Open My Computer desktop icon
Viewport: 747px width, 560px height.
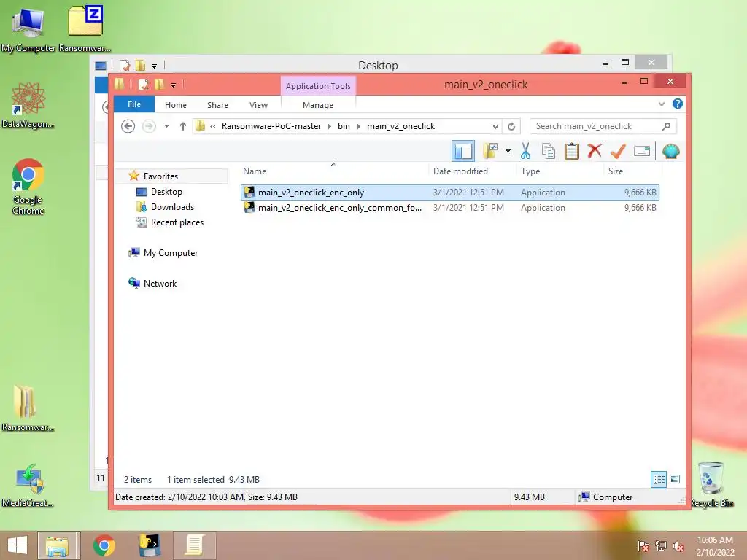[28, 28]
